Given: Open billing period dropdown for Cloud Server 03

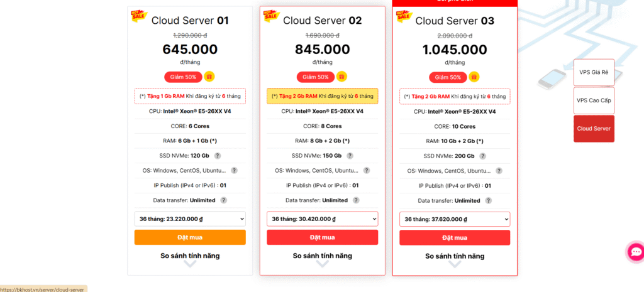Looking at the screenshot, I should click(x=455, y=219).
